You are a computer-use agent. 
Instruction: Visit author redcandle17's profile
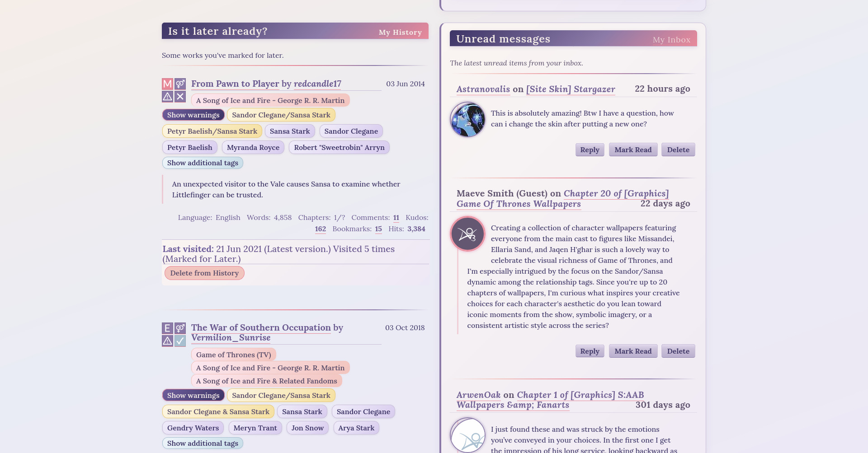(x=317, y=84)
